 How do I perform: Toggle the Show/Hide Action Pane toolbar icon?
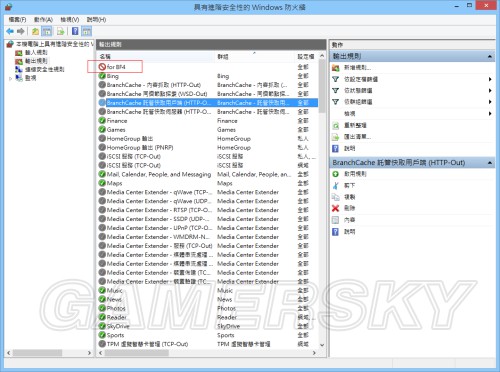(87, 31)
